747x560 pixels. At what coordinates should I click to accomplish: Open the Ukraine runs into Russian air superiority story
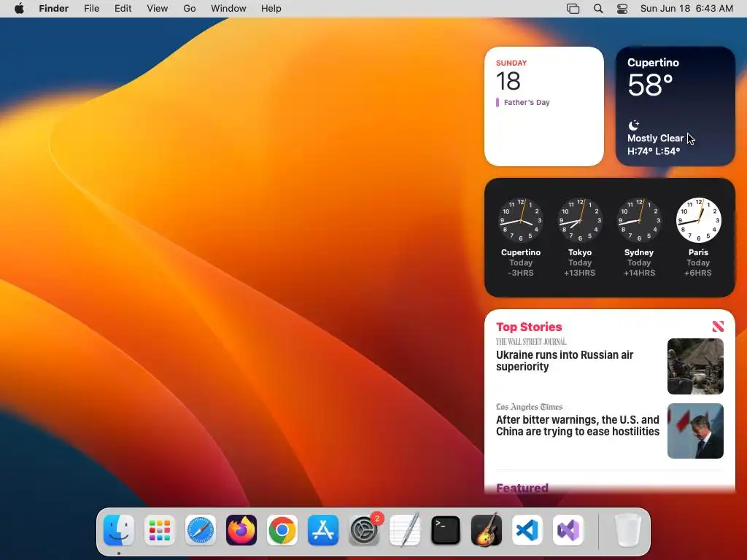(565, 360)
